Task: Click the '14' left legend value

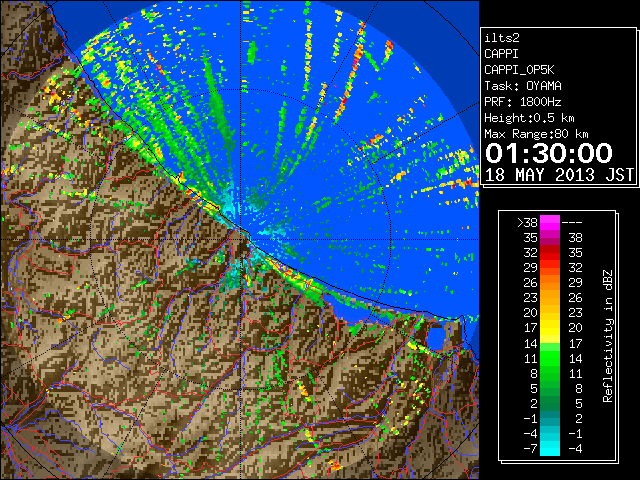Action: pos(531,343)
